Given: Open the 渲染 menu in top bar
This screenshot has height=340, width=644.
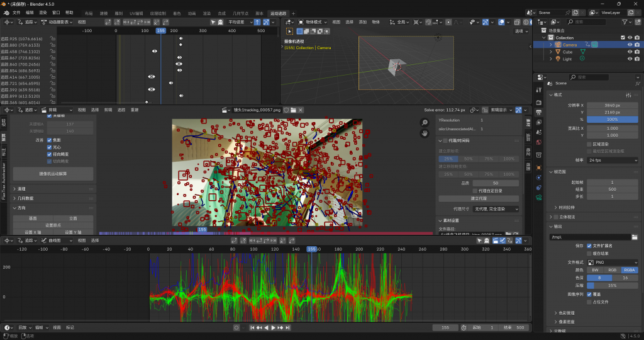Looking at the screenshot, I should tap(43, 13).
